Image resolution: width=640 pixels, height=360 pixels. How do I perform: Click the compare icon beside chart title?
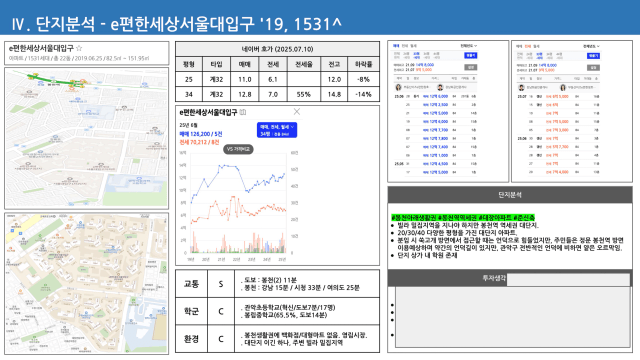(x=243, y=112)
